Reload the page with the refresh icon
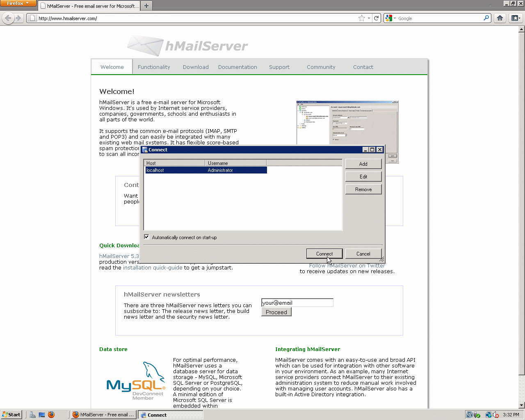 click(x=377, y=18)
